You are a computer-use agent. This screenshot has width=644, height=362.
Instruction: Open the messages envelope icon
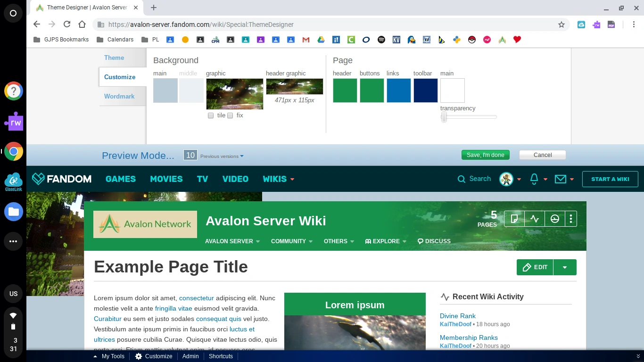tap(560, 179)
